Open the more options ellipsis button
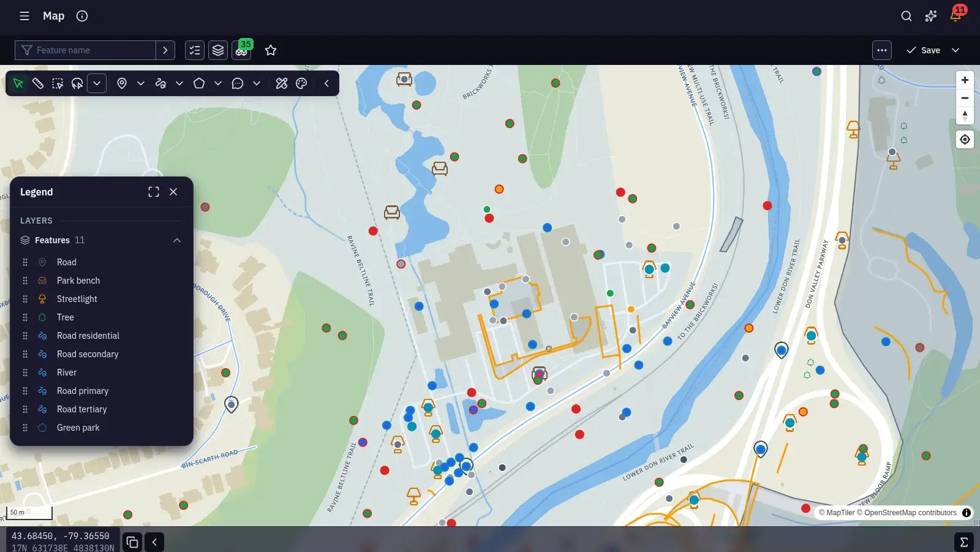This screenshot has width=980, height=552. point(882,50)
